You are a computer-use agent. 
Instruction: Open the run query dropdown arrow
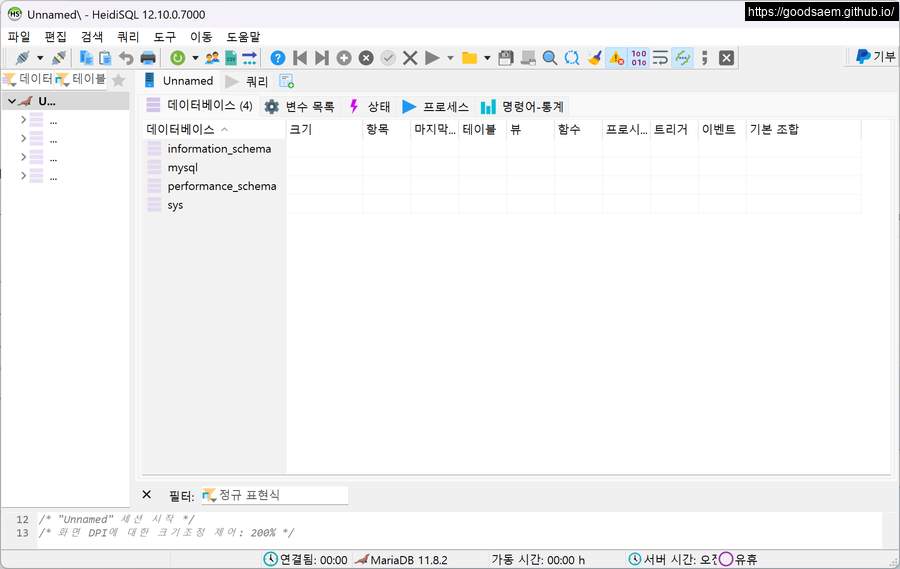point(450,58)
